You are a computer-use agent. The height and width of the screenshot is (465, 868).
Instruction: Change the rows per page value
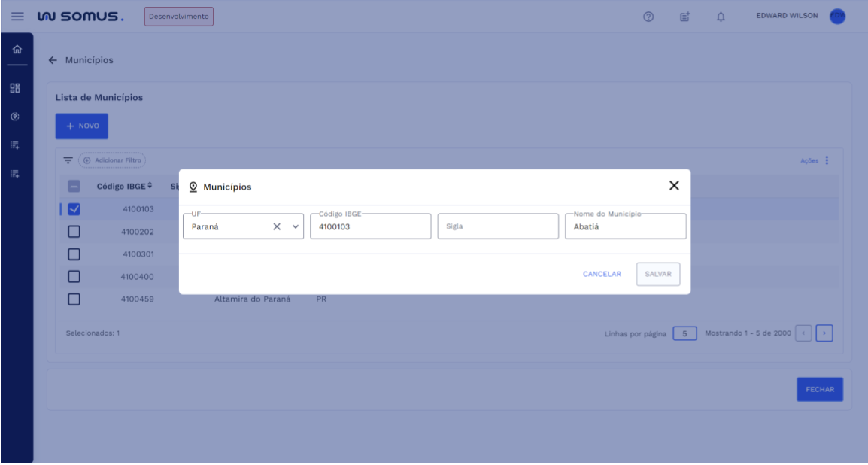click(x=684, y=333)
